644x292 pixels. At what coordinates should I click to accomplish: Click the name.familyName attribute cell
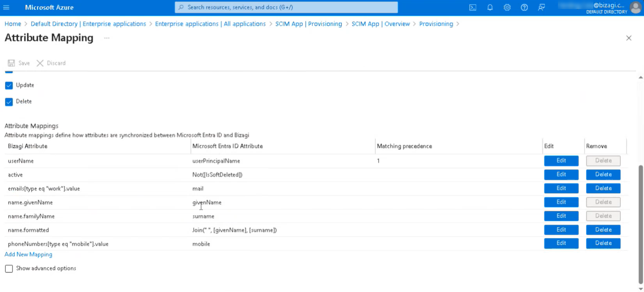pyautogui.click(x=31, y=216)
